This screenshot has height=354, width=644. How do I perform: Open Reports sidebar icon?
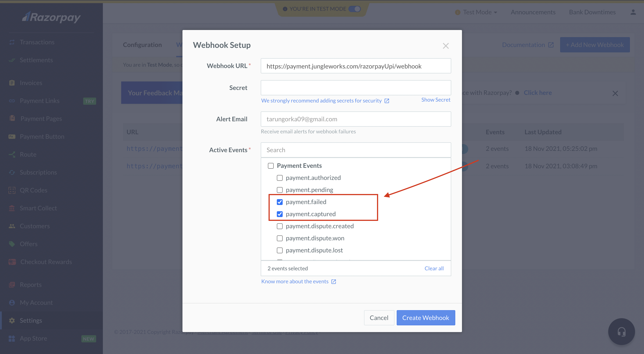pos(12,285)
